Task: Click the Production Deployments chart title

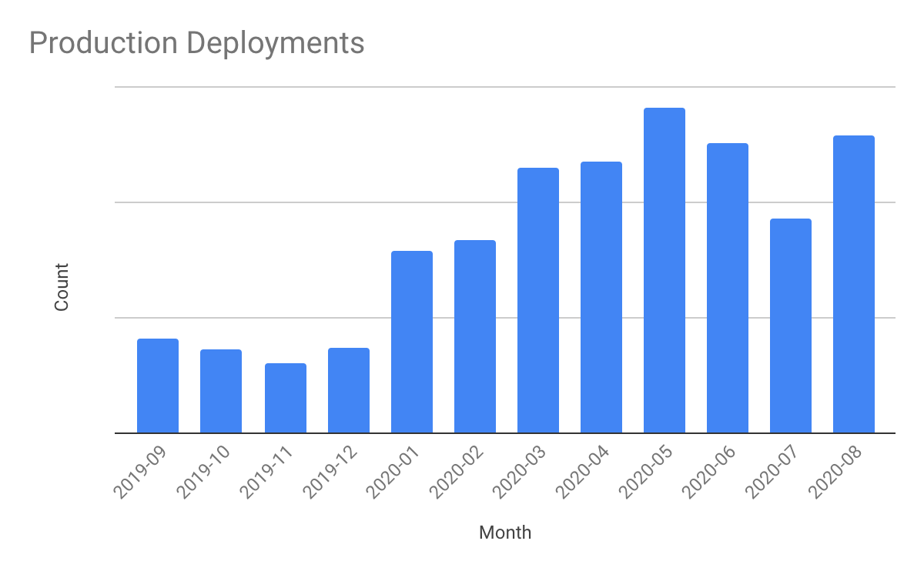Action: 197,44
